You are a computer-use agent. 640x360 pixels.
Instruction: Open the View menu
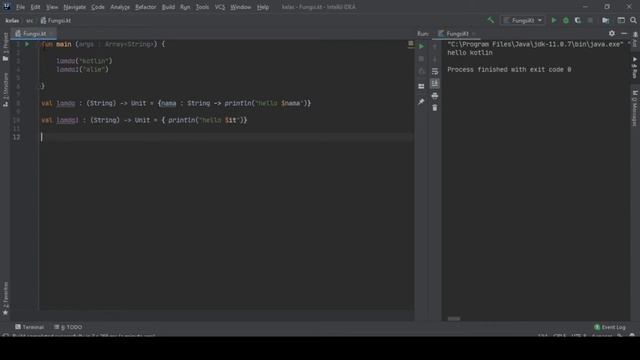point(52,7)
